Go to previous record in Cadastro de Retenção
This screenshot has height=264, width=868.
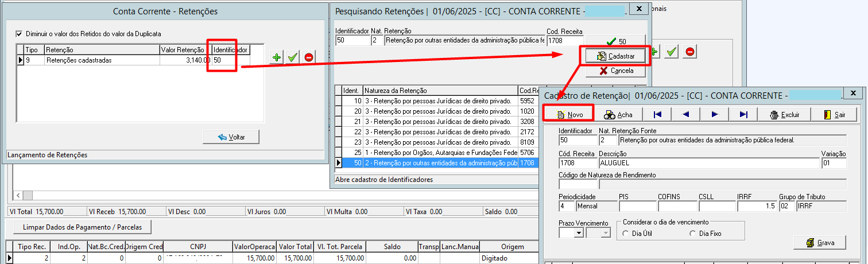pos(685,114)
